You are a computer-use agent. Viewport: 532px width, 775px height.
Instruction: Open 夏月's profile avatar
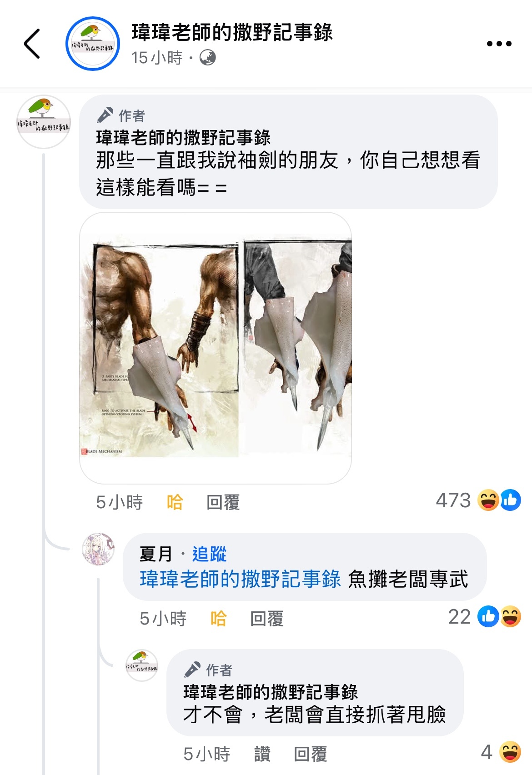[98, 549]
